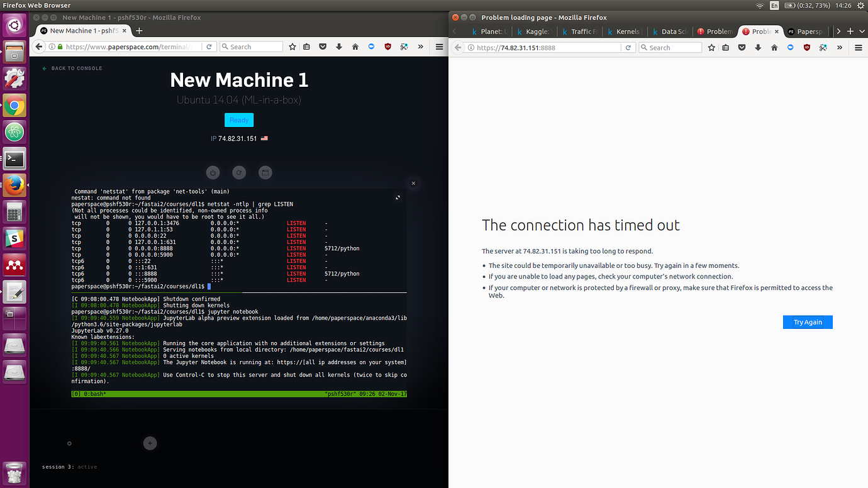Launch the Terminal from the Ubuntu dock

[x=14, y=158]
